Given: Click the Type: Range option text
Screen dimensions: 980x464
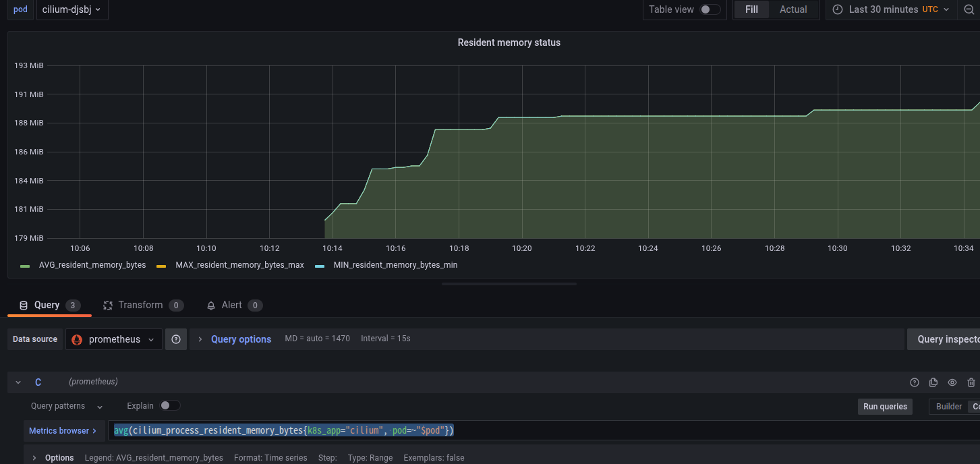Looking at the screenshot, I should [370, 458].
